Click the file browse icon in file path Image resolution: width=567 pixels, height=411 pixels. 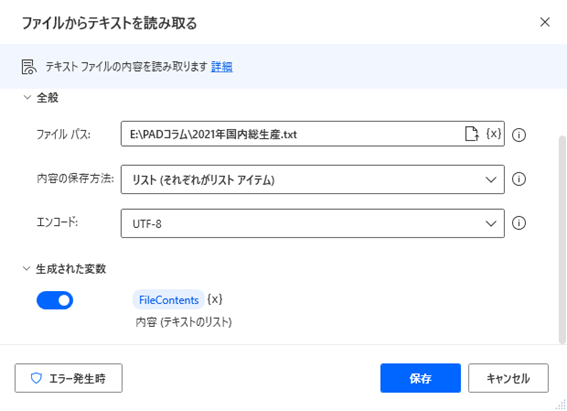coord(472,134)
